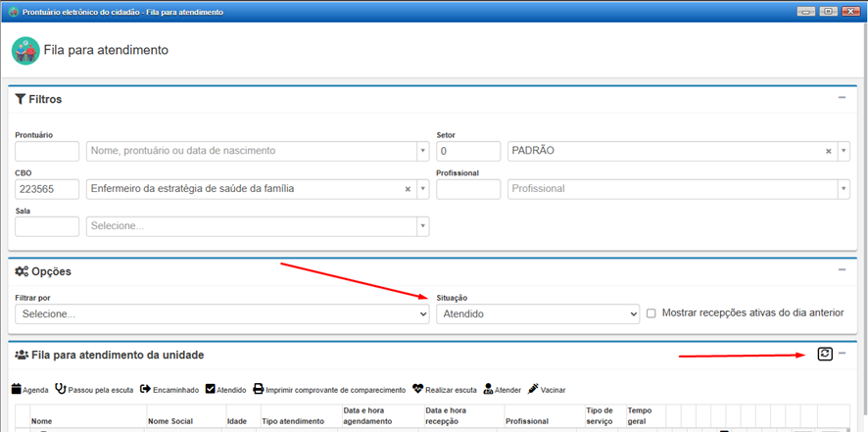Image resolution: width=868 pixels, height=432 pixels.
Task: Click the Vacinar syringe icon
Action: 533,389
